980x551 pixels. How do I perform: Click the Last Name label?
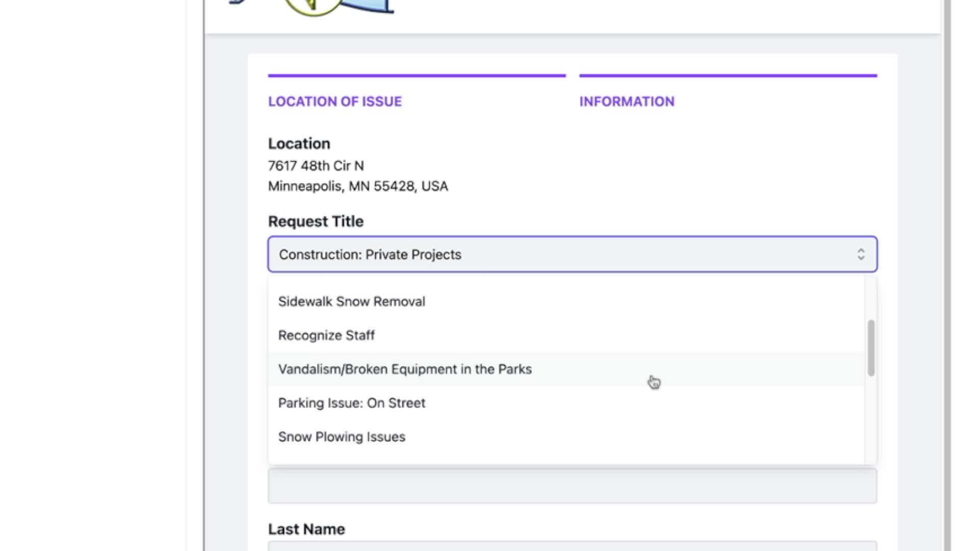click(x=306, y=529)
